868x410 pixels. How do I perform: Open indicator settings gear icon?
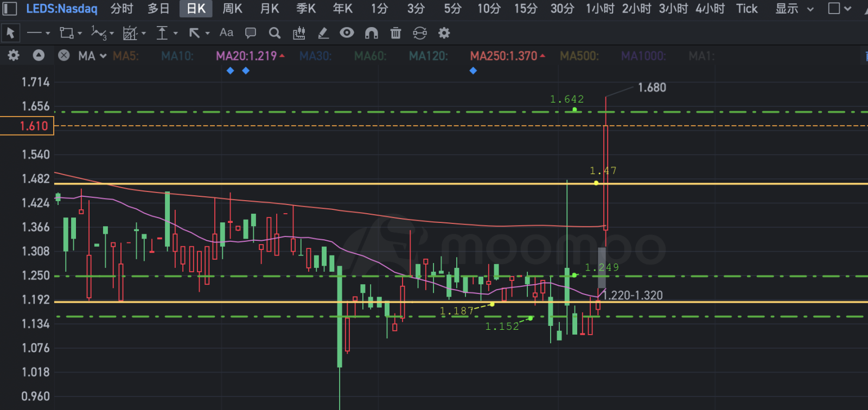coord(14,55)
